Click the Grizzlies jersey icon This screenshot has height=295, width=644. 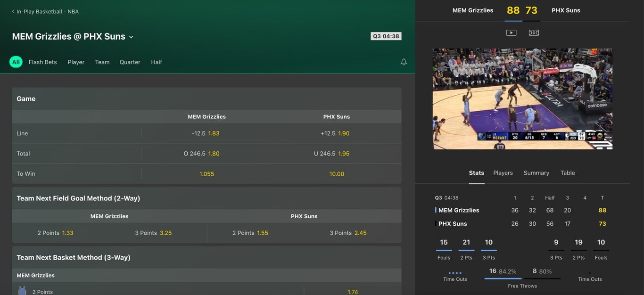pyautogui.click(x=22, y=291)
